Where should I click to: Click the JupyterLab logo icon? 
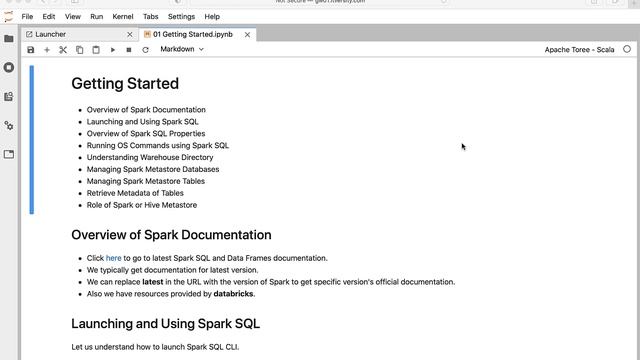click(x=9, y=17)
